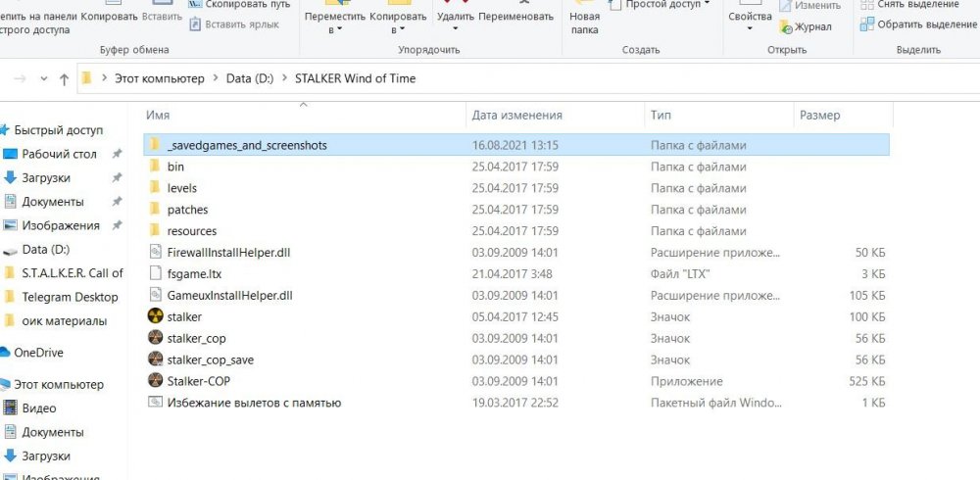Screen dimensions: 980x480
Task: Expand Свойства dropdown arrow
Action: coord(749,29)
